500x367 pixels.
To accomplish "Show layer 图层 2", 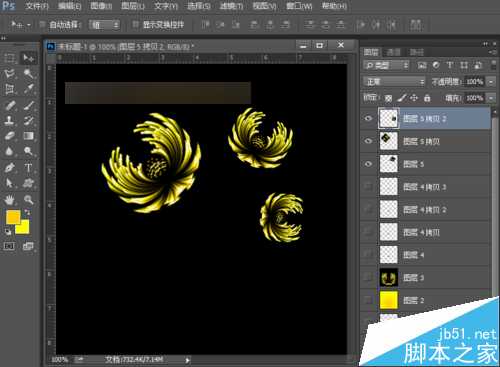I will pyautogui.click(x=368, y=300).
